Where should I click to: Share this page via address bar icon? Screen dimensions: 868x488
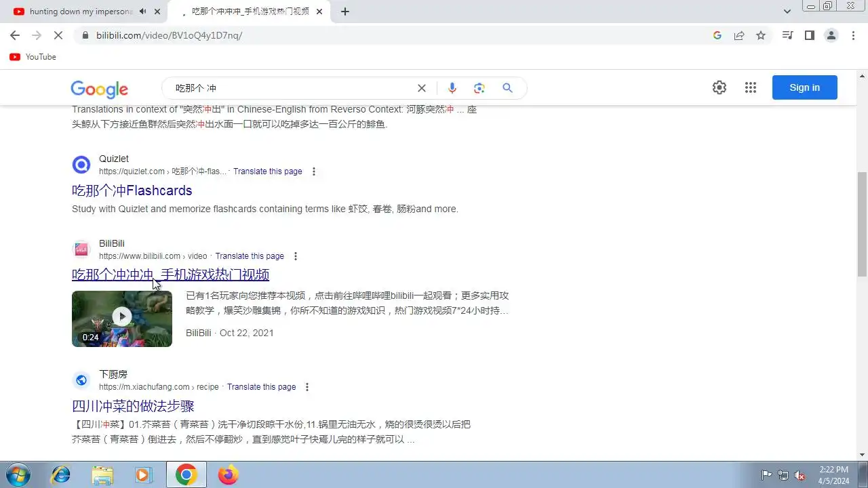[x=739, y=35]
